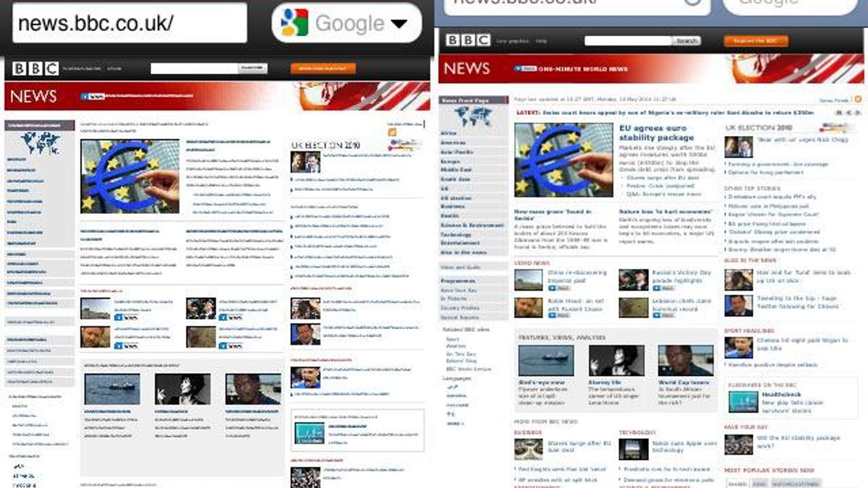Click the BBC search text field on right page
868x488 pixels.
[x=627, y=41]
